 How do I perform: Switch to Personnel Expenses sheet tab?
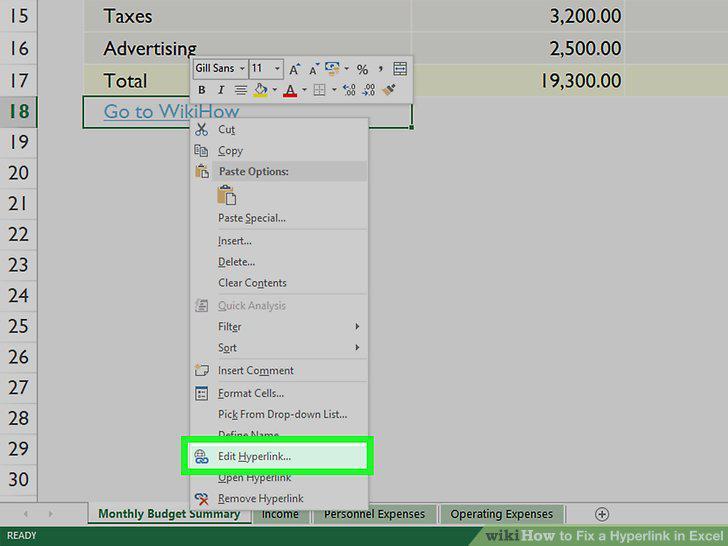click(x=374, y=514)
